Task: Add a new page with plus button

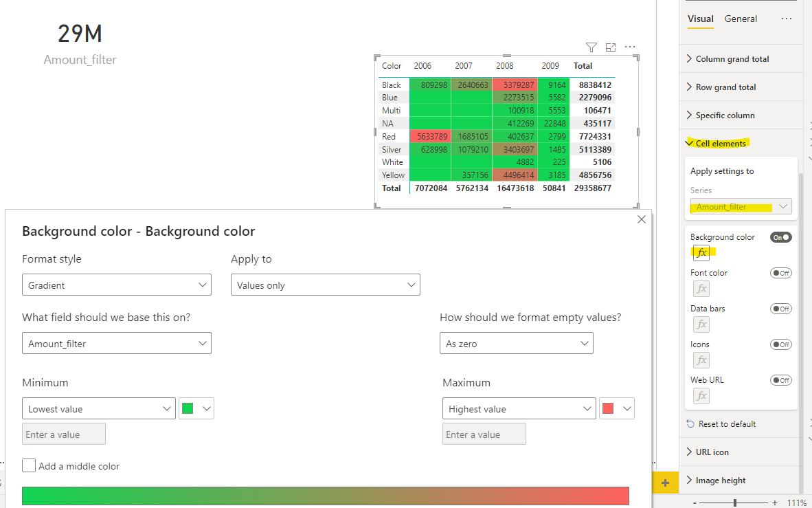Action: 666,483
